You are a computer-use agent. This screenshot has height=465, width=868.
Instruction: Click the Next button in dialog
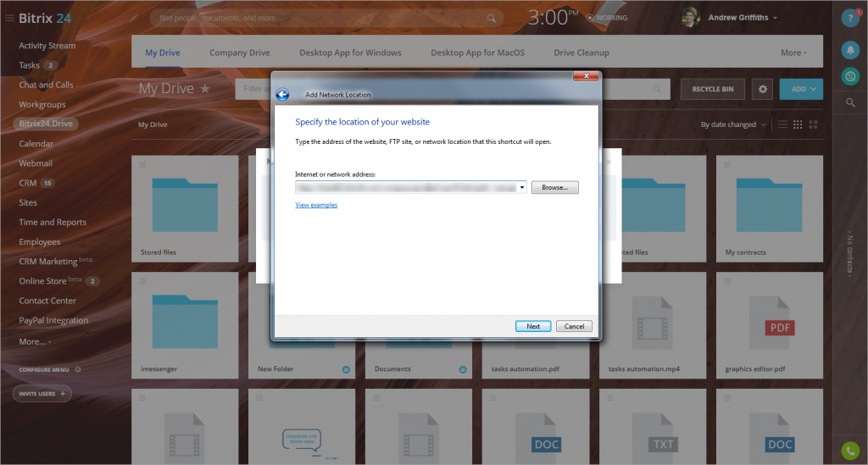click(x=533, y=326)
